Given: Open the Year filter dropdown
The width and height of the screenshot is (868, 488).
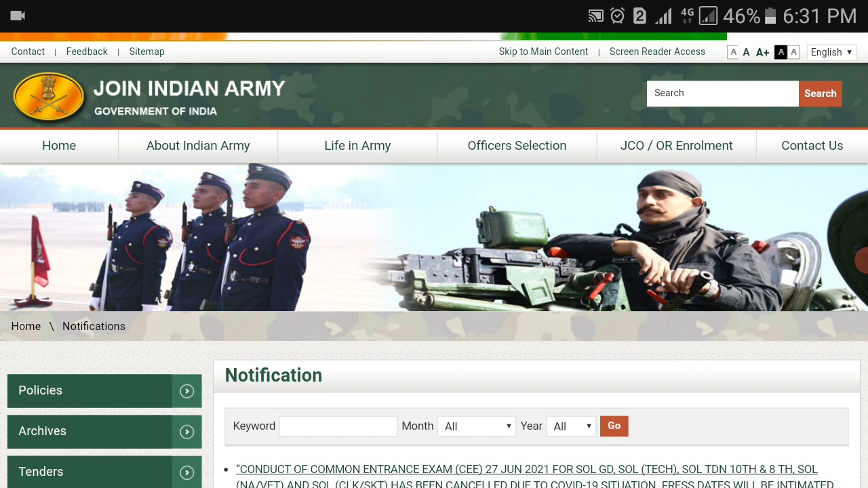Looking at the screenshot, I should pos(571,426).
